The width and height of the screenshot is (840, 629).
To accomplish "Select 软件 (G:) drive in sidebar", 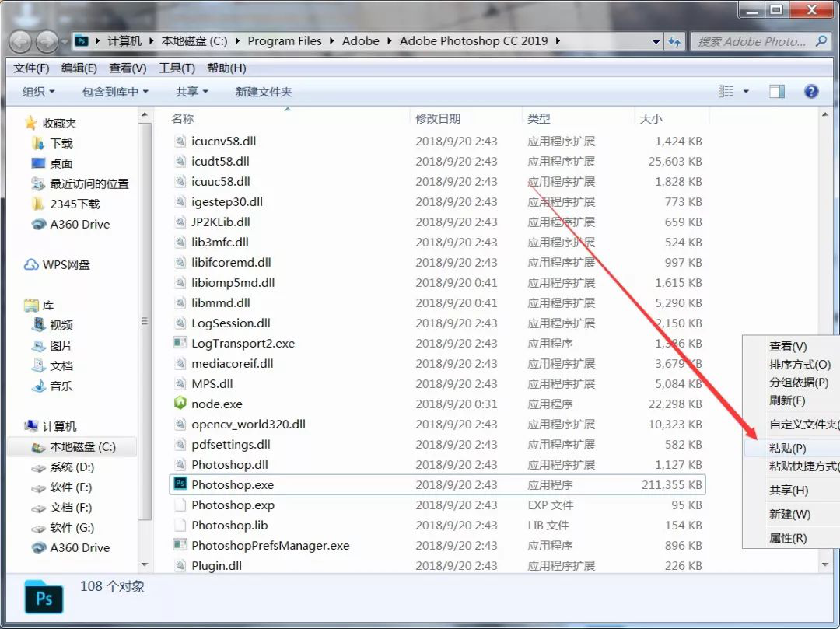I will pos(72,528).
